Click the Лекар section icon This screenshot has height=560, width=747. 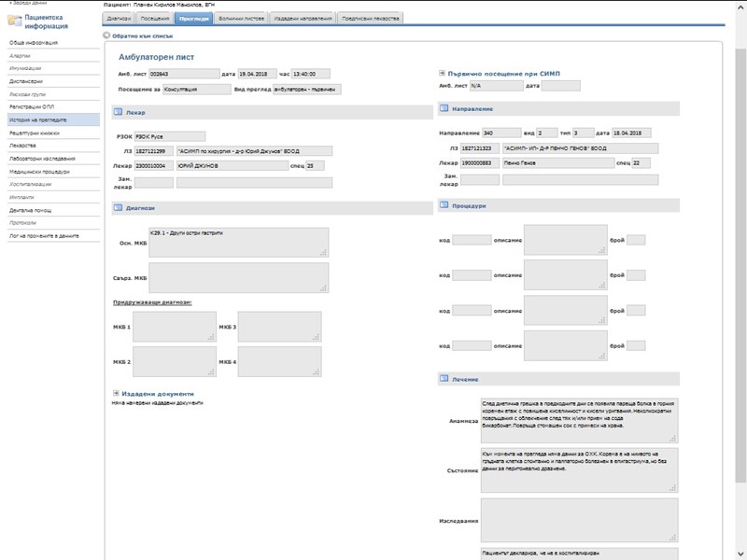click(117, 114)
